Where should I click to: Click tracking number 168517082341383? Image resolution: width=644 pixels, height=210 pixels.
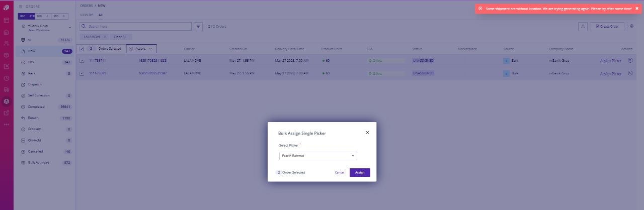pyautogui.click(x=152, y=60)
